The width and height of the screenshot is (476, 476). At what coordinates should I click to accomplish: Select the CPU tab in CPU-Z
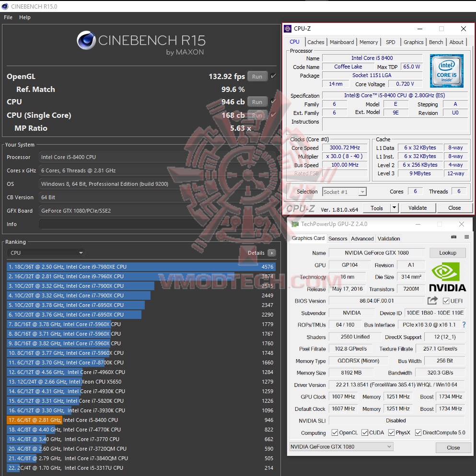[294, 42]
